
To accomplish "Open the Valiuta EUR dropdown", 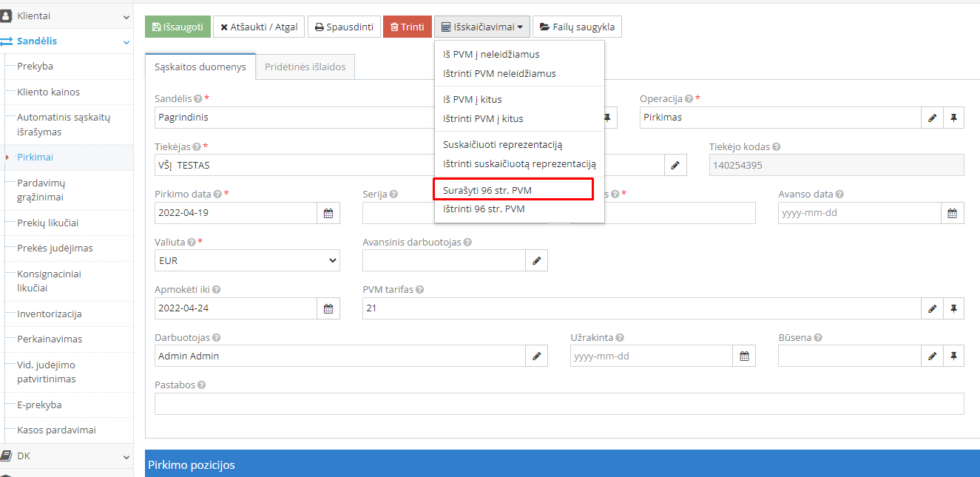I will [247, 260].
